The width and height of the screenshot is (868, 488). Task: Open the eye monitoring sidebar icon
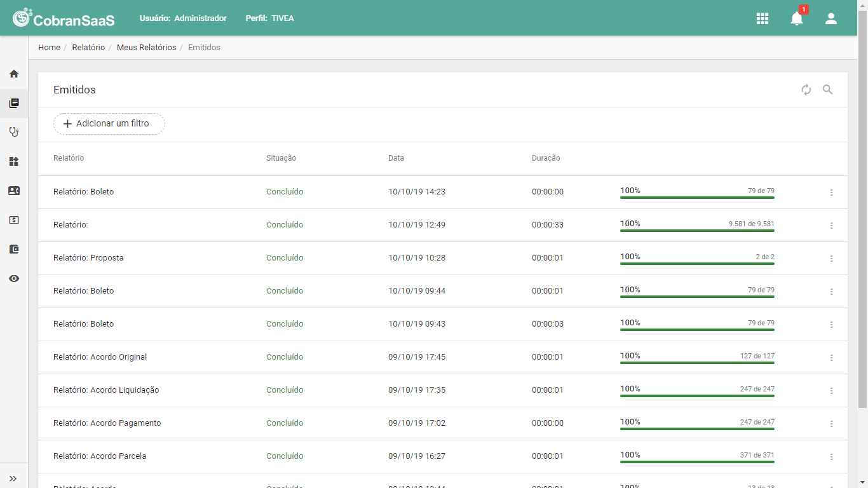point(14,278)
